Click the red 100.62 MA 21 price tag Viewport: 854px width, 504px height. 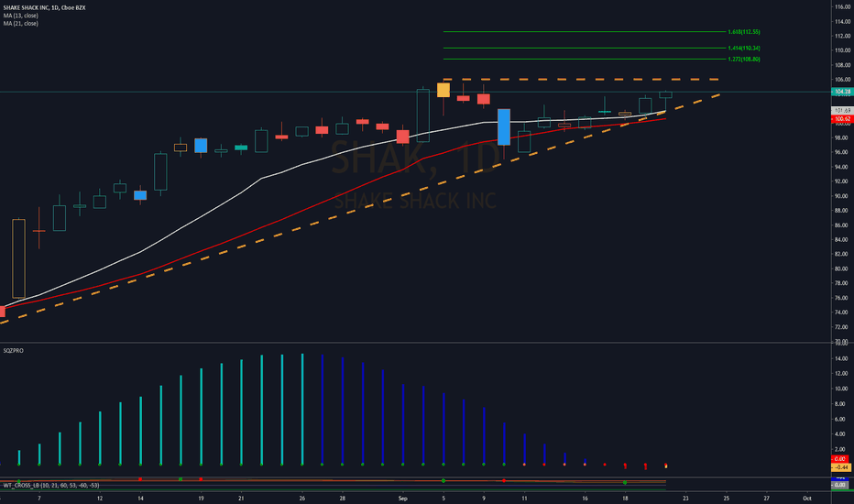click(842, 119)
